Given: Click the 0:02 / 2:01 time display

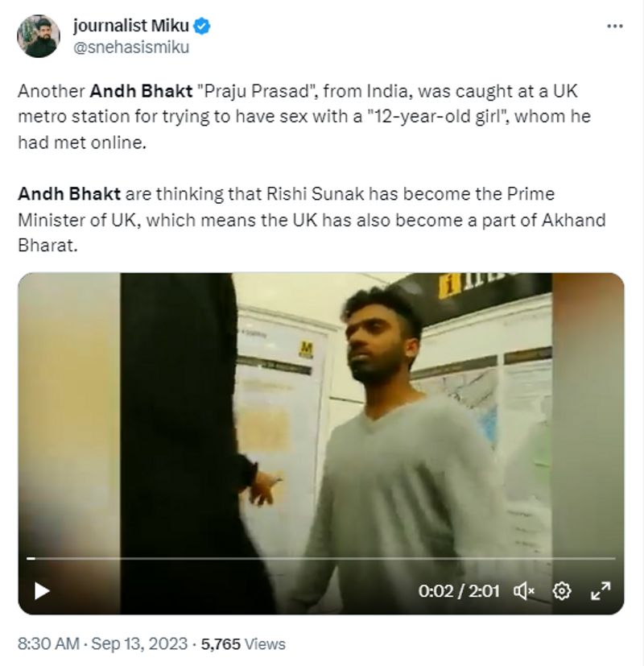Looking at the screenshot, I should point(459,591).
